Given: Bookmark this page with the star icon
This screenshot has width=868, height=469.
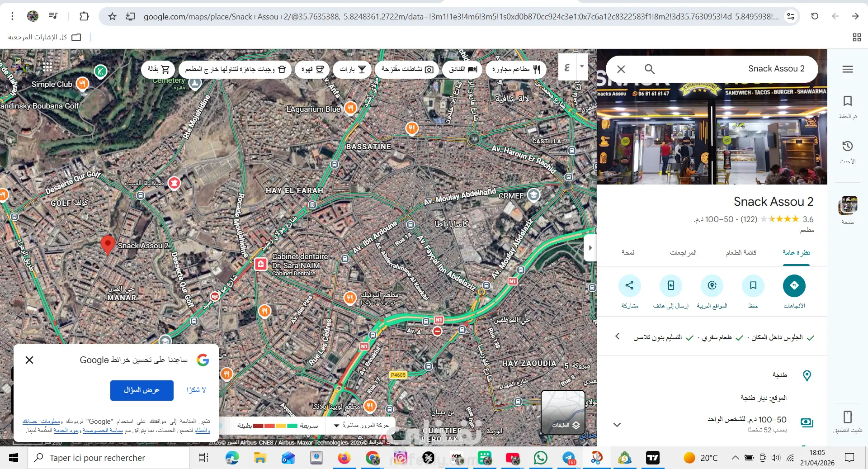Looking at the screenshot, I should (112, 17).
